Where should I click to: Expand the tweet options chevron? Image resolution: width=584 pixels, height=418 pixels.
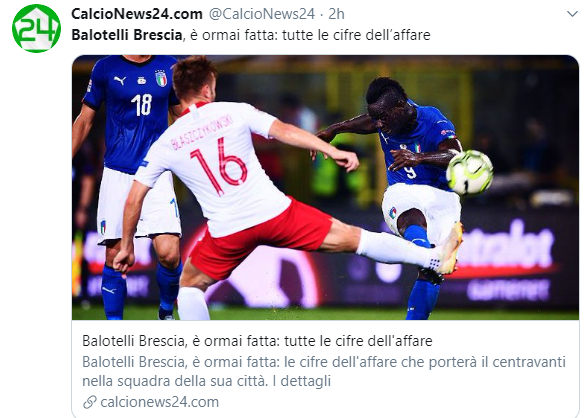coord(572,14)
